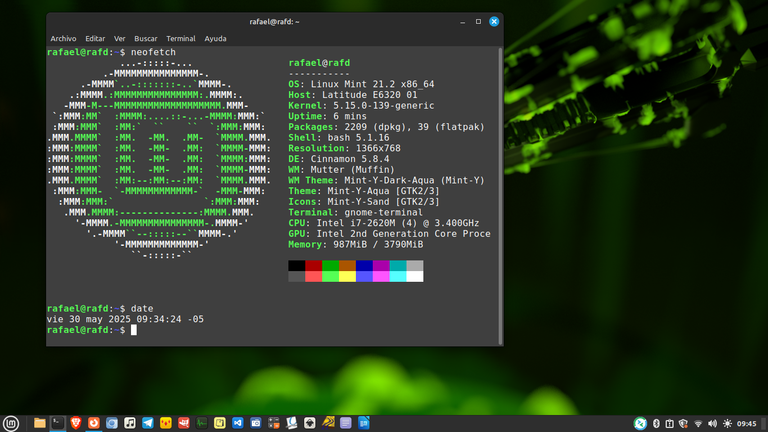Image resolution: width=768 pixels, height=432 pixels.
Task: Open the screenshot camera icon
Action: pos(256,423)
